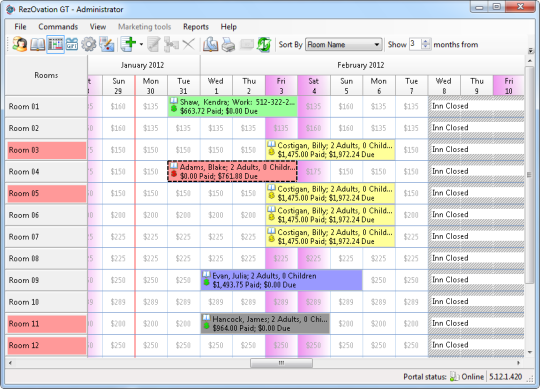Image resolution: width=540 pixels, height=389 pixels.
Task: Click the printer icon
Action: 228,44
